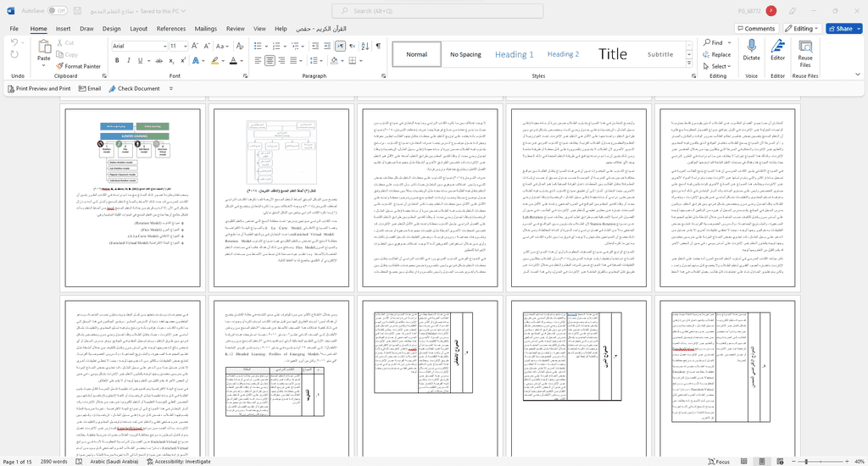Screen dimensions: 868x466
Task: Toggle strikethrough formatting
Action: point(159,61)
